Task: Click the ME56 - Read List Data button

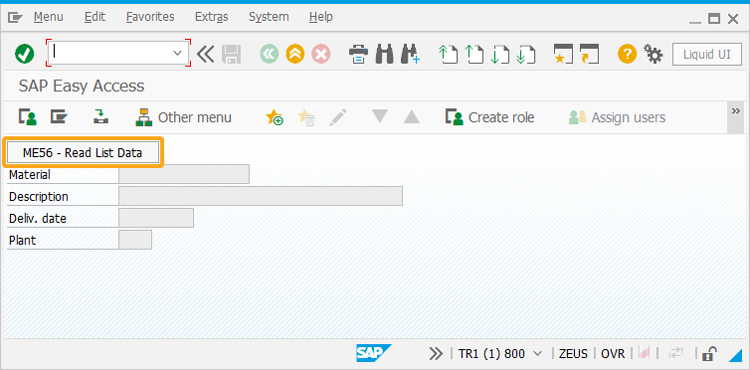Action: tap(83, 153)
